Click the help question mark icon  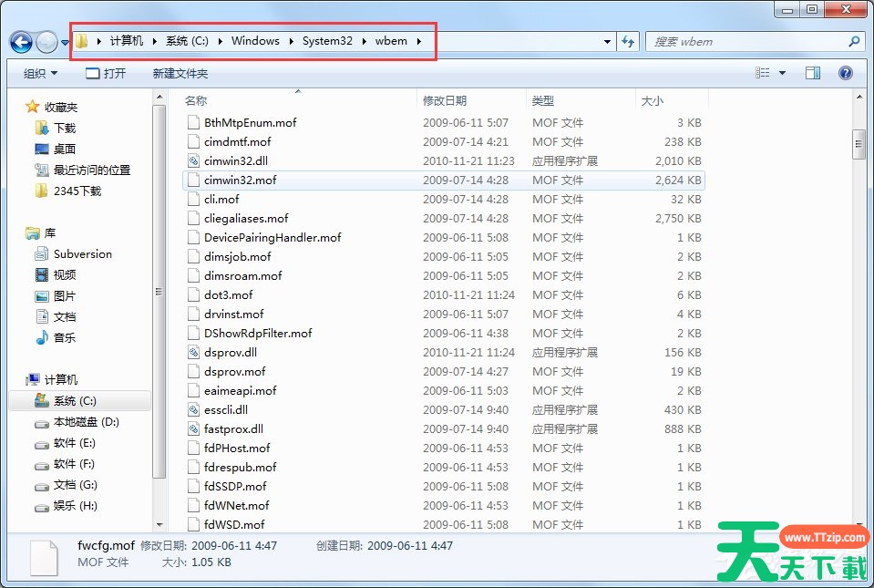pos(845,73)
